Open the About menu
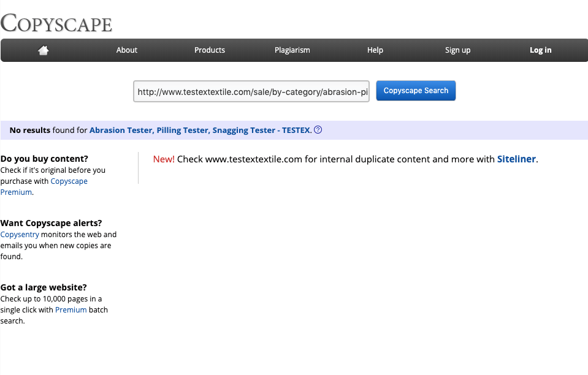This screenshot has height=375, width=588. (127, 50)
